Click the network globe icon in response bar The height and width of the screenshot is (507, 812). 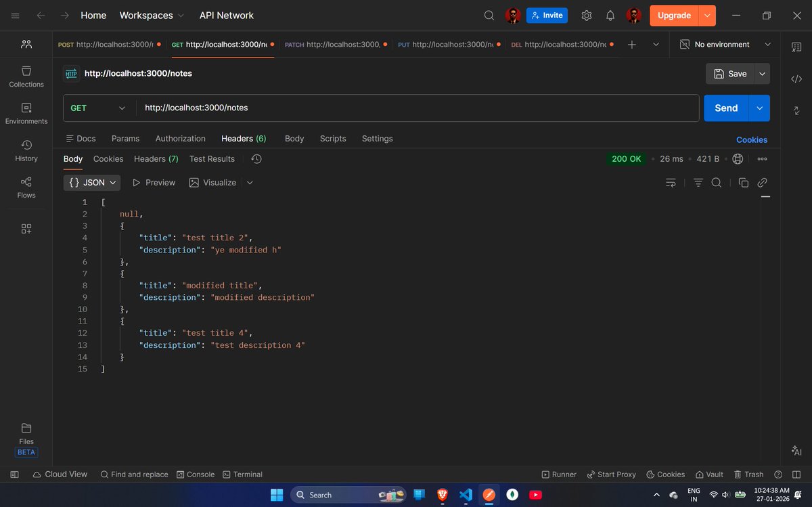point(738,158)
